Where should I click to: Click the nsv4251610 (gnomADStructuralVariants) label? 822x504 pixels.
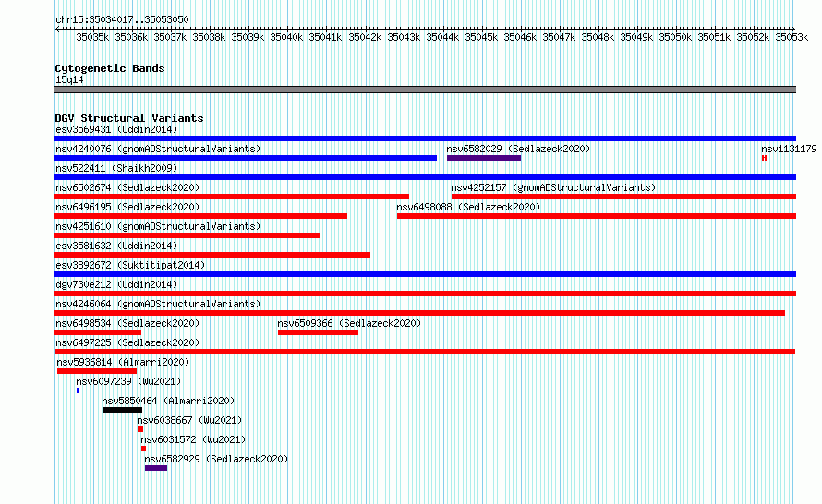tap(158, 226)
